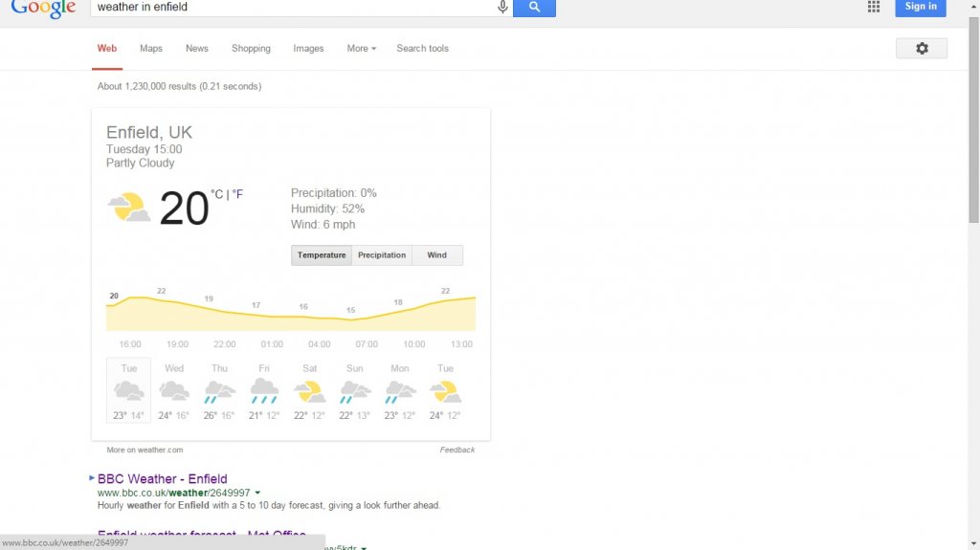The image size is (980, 550).
Task: Open More on weather.com link
Action: [145, 450]
